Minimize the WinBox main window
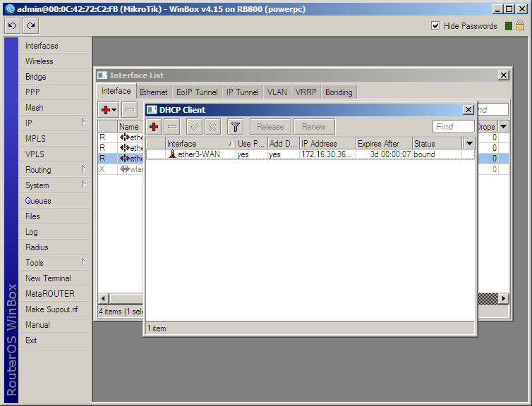 point(497,9)
